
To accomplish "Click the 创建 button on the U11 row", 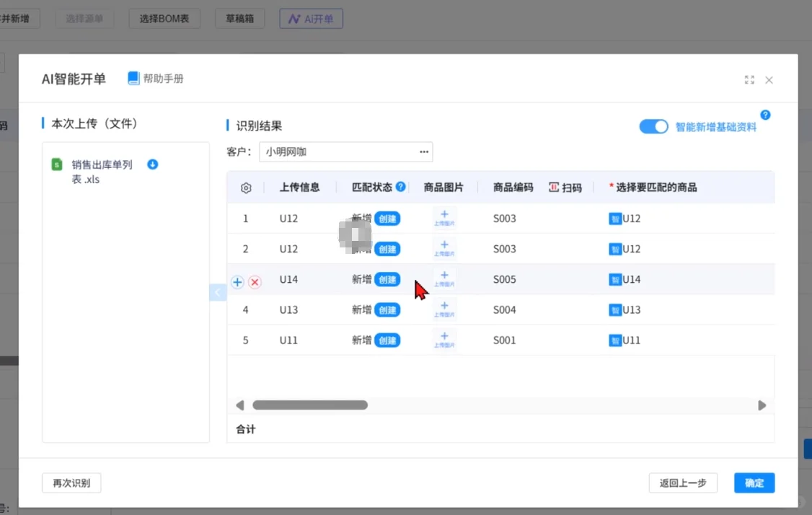I will point(387,340).
